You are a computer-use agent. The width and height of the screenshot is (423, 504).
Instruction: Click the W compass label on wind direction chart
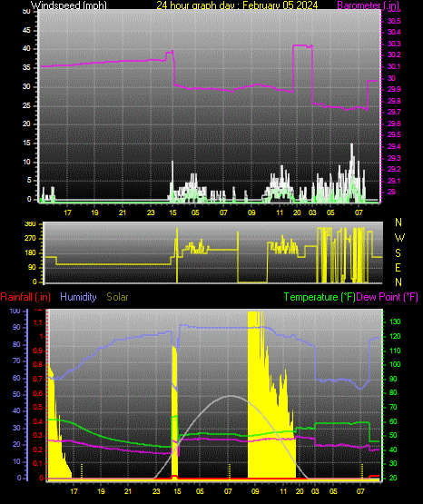pos(399,238)
